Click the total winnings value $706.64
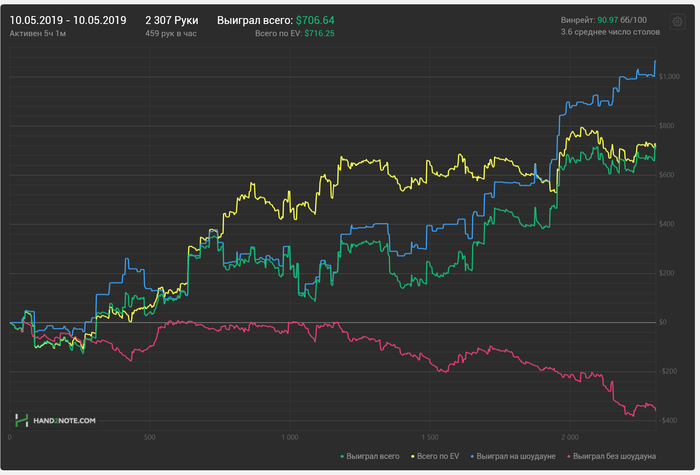 [x=315, y=21]
